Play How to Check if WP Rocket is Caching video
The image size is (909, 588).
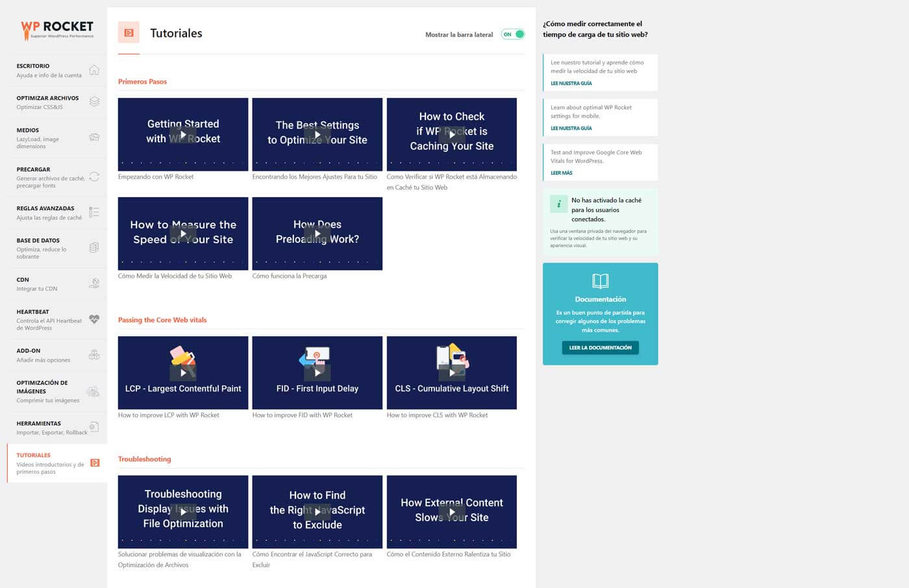coord(452,134)
